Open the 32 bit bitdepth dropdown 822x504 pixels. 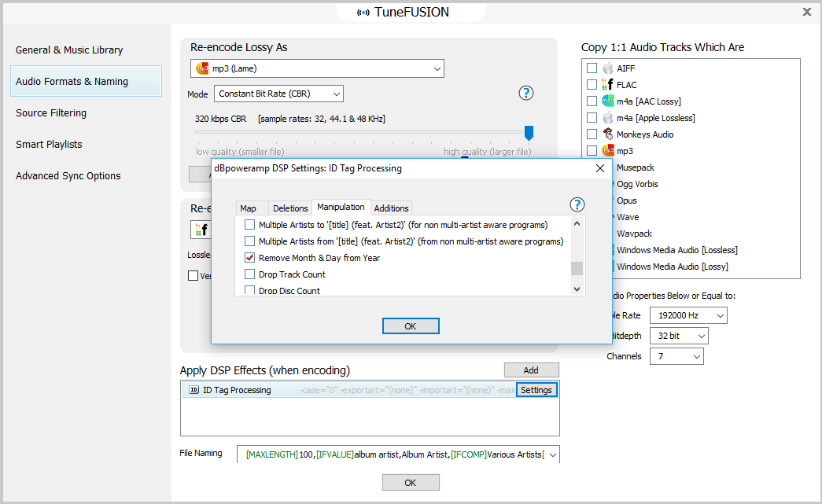(x=679, y=336)
